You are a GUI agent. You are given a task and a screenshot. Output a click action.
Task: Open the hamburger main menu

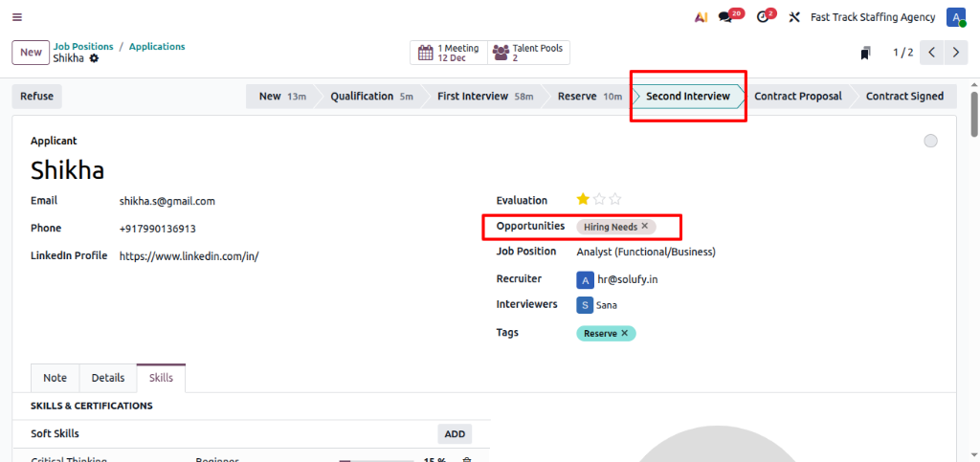coord(17,17)
